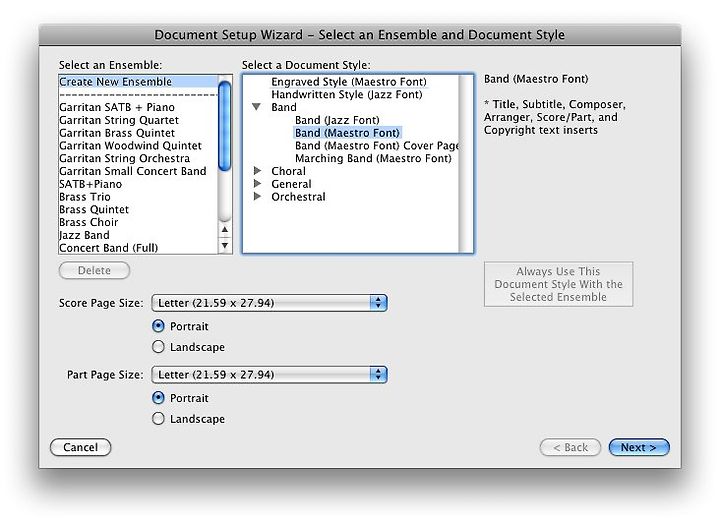This screenshot has height=522, width=720.
Task: Select Engraved Style (Maestro Font)
Action: tap(349, 82)
